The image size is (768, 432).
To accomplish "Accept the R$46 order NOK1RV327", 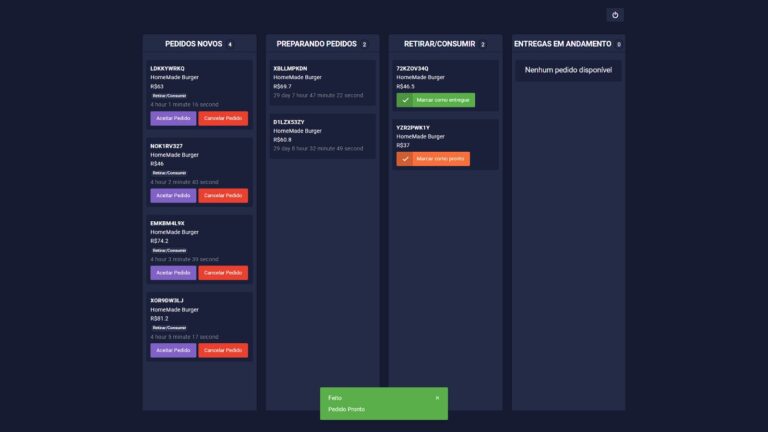I will tap(173, 195).
